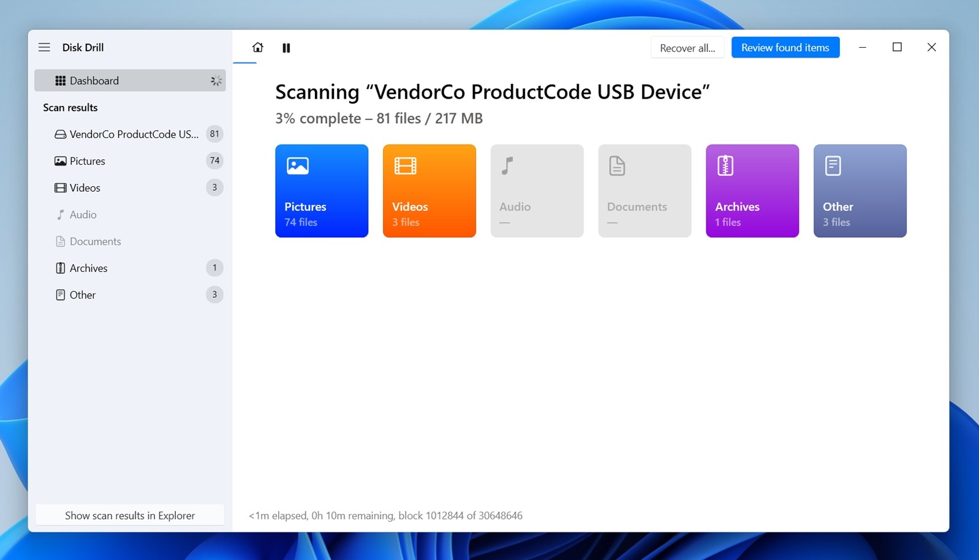Image resolution: width=979 pixels, height=560 pixels.
Task: Click Show scan results in Explorer
Action: pos(130,515)
